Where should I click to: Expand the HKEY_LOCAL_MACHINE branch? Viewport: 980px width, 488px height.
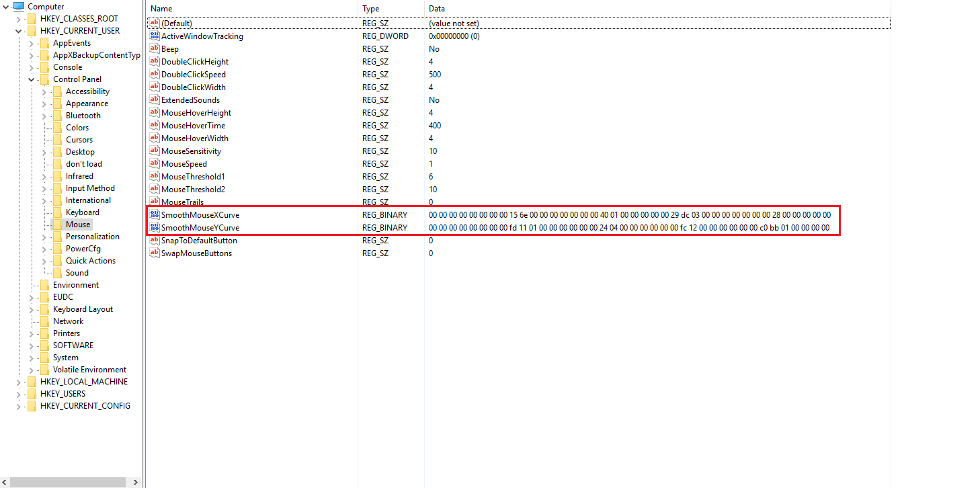[19, 381]
